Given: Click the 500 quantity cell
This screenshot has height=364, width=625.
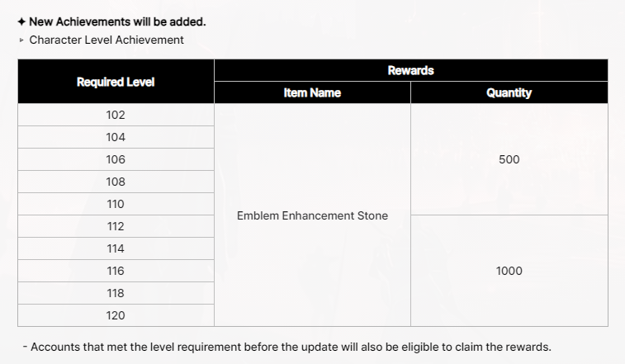Looking at the screenshot, I should [x=509, y=159].
